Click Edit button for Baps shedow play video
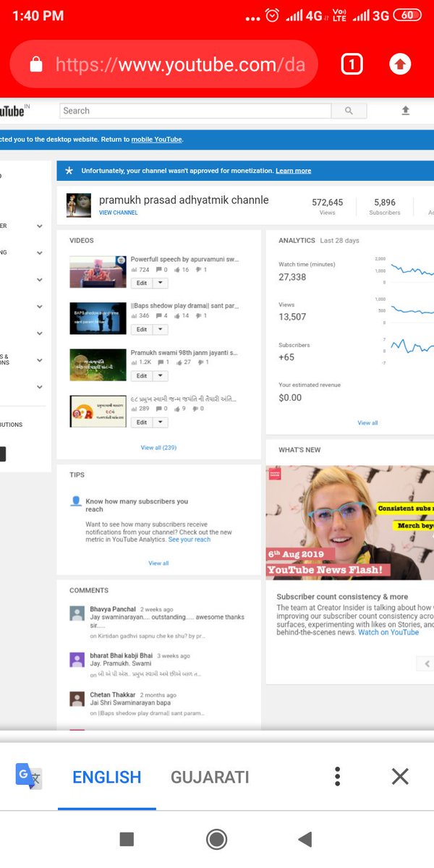 pos(142,329)
